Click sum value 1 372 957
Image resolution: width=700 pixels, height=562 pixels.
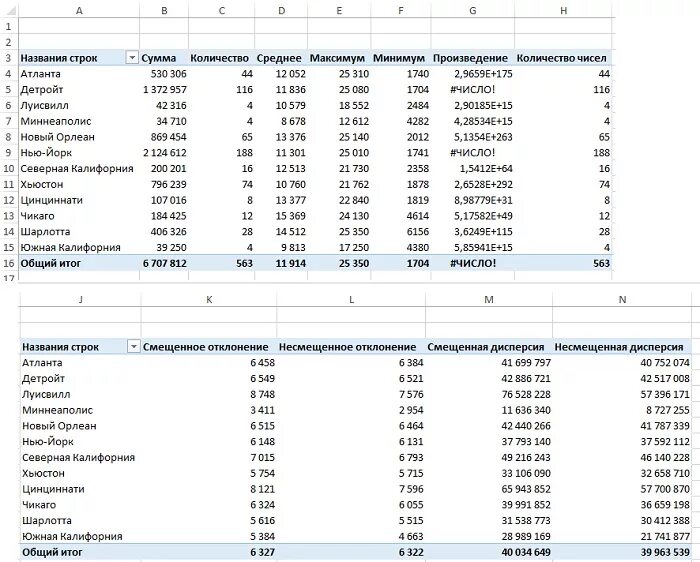165,90
